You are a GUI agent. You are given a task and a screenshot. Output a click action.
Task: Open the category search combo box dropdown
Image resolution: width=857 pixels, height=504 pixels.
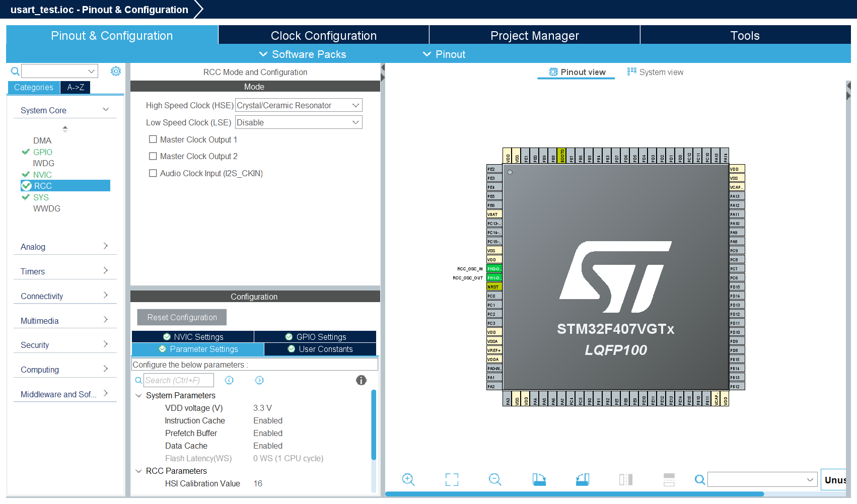92,71
